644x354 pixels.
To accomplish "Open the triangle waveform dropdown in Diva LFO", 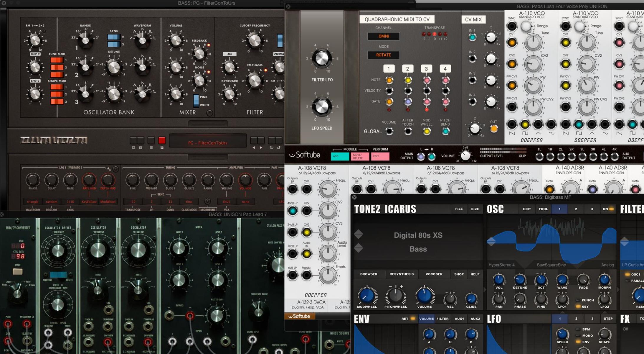I will click(x=33, y=202).
